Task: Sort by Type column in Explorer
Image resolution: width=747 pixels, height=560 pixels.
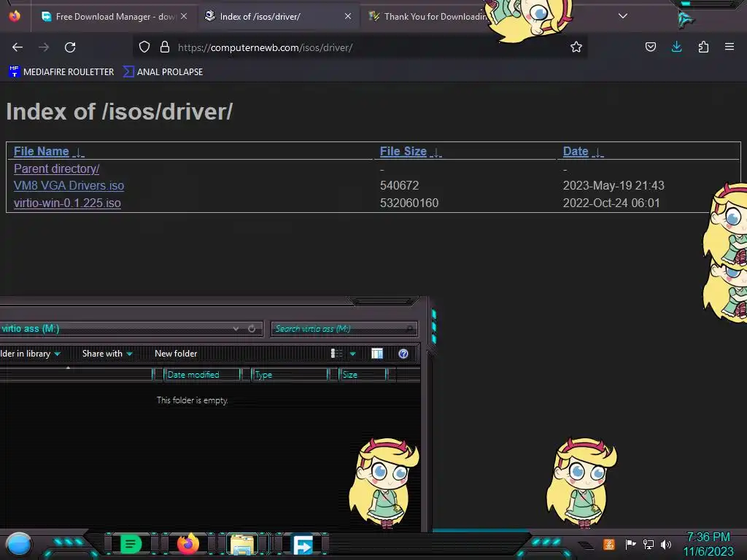Action: coord(290,375)
